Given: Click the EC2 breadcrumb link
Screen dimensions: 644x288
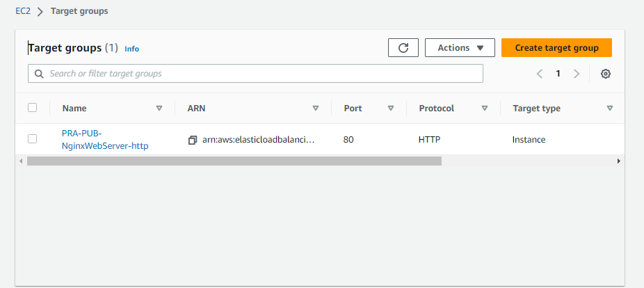Looking at the screenshot, I should click(23, 11).
